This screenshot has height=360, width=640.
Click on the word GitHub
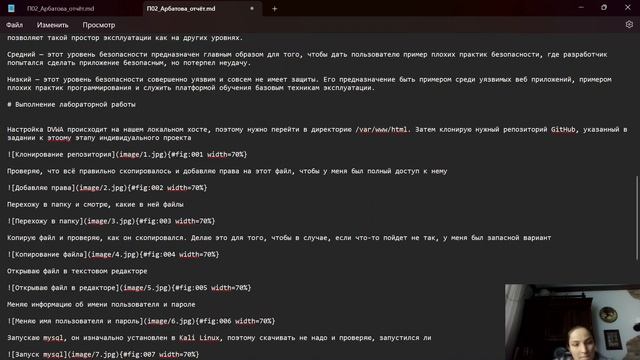pos(563,129)
